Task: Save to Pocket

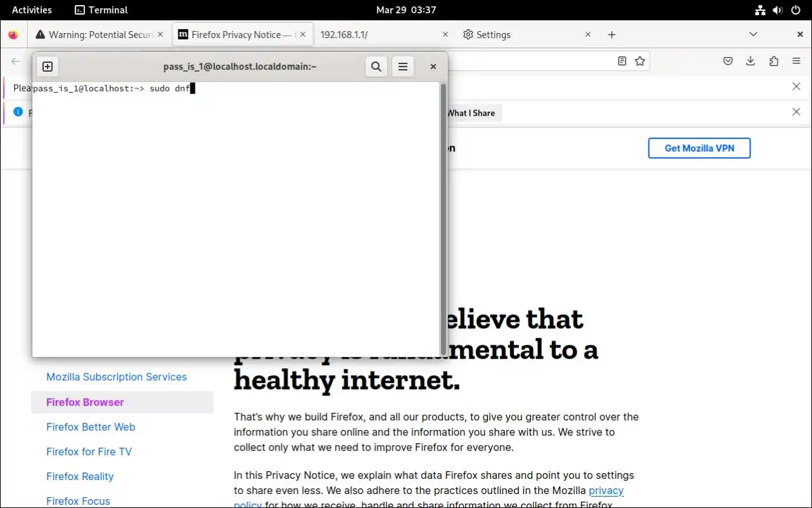Action: (728, 61)
